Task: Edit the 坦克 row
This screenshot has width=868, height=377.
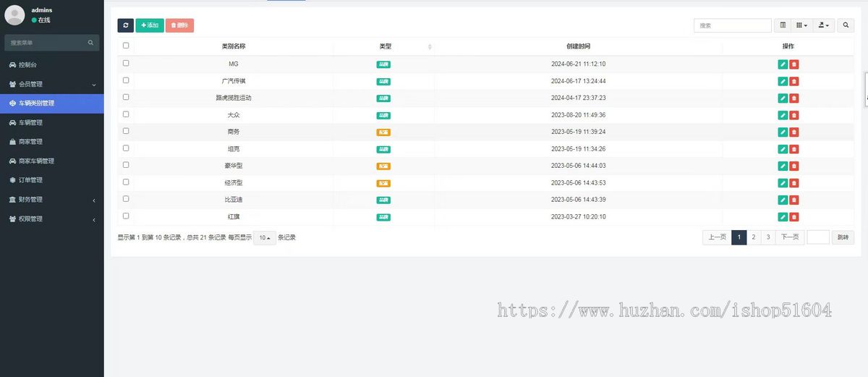Action: point(783,149)
